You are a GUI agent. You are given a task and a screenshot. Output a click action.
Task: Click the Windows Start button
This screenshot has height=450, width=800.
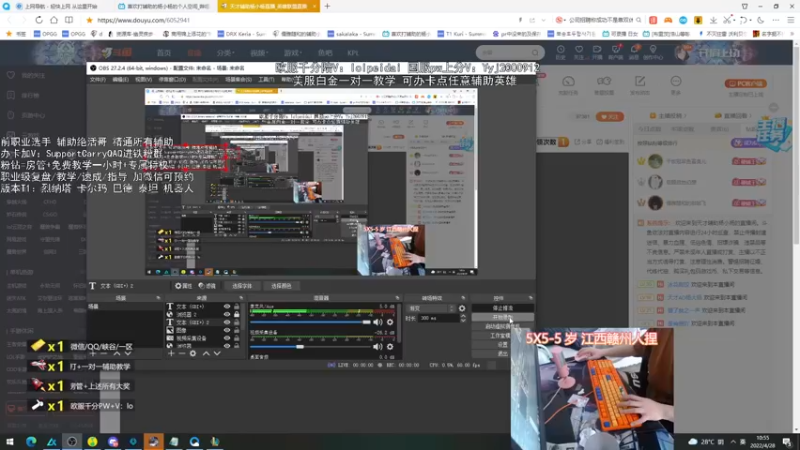(10, 441)
